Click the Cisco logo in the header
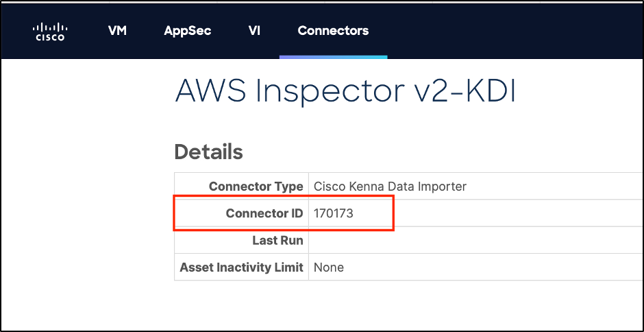This screenshot has width=644, height=332. (49, 32)
